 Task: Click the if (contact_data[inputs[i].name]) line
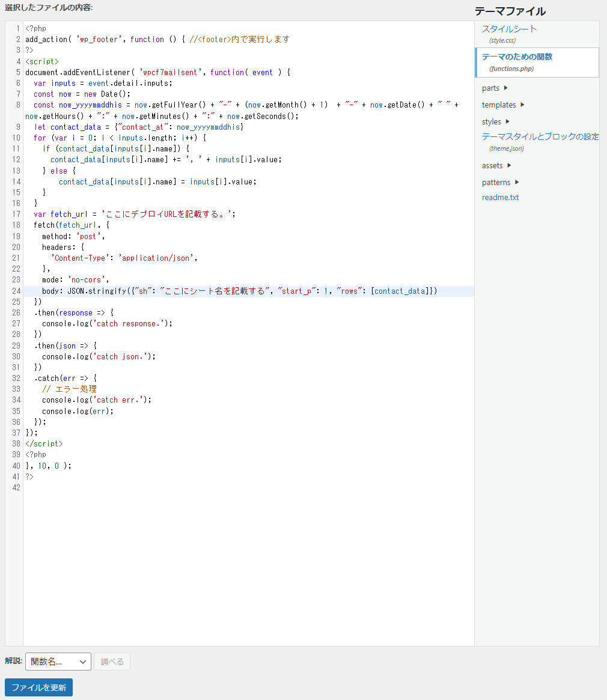[x=115, y=148]
